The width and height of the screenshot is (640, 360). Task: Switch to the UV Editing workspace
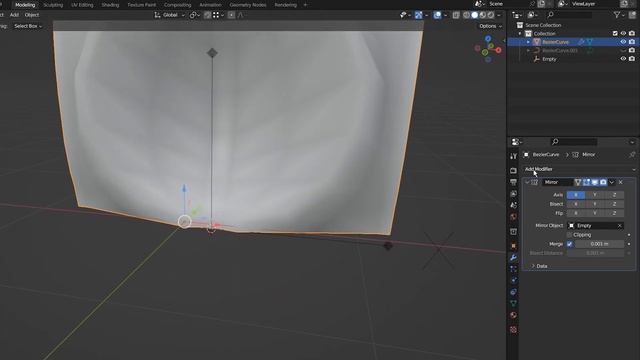[x=82, y=5]
